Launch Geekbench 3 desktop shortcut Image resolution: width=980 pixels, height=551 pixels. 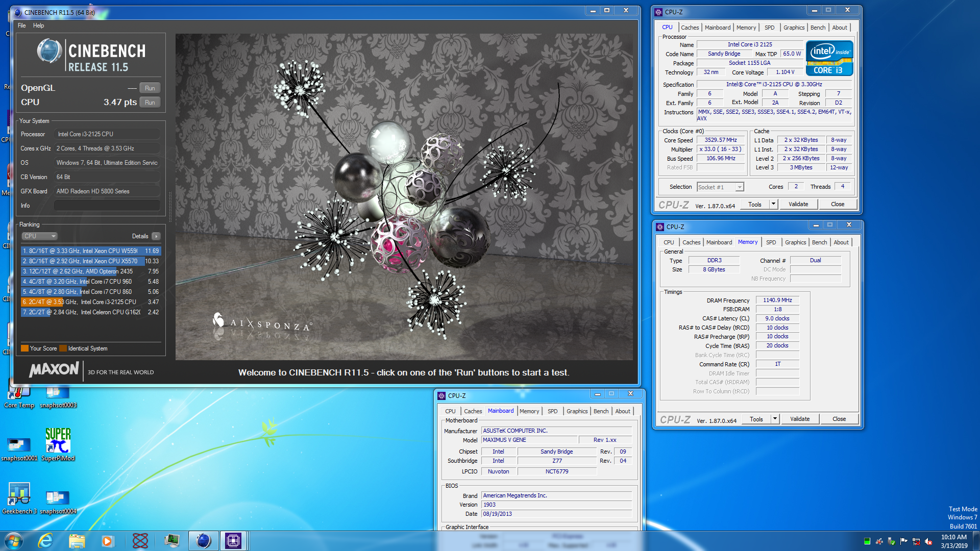point(19,498)
